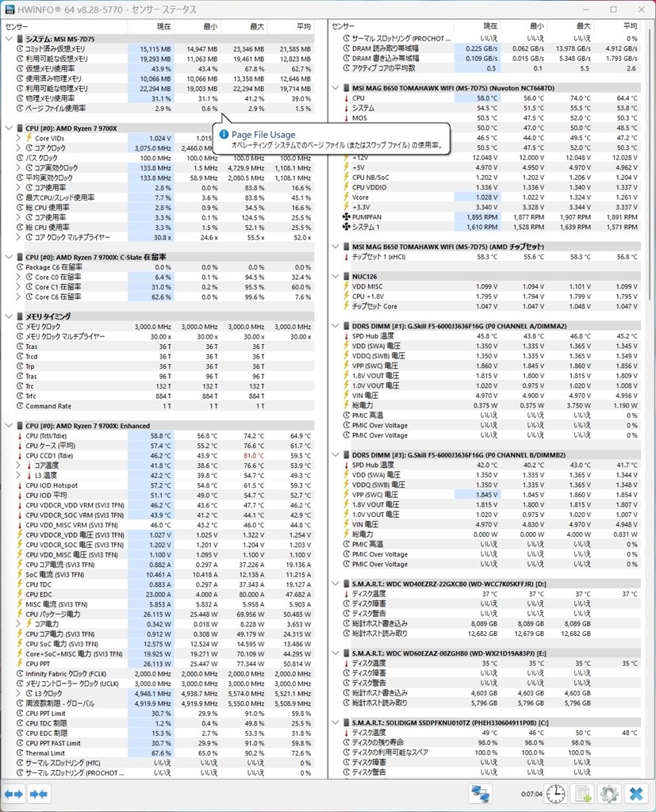656x812 pixels.
Task: Click the システム 1 fan icon
Action: pyautogui.click(x=346, y=227)
